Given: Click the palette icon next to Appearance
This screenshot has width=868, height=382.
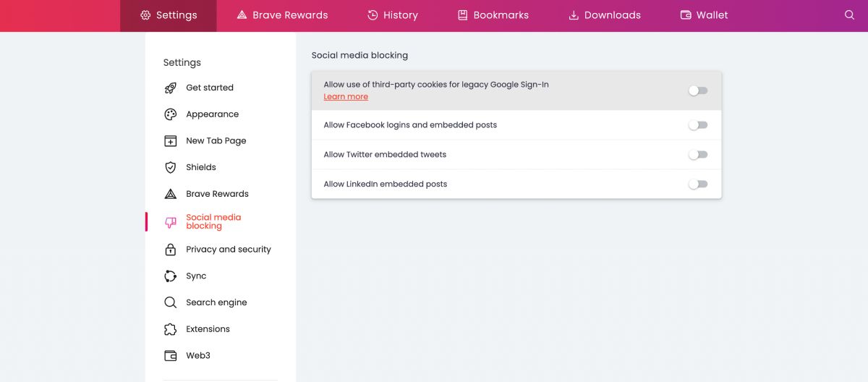Looking at the screenshot, I should 171,114.
